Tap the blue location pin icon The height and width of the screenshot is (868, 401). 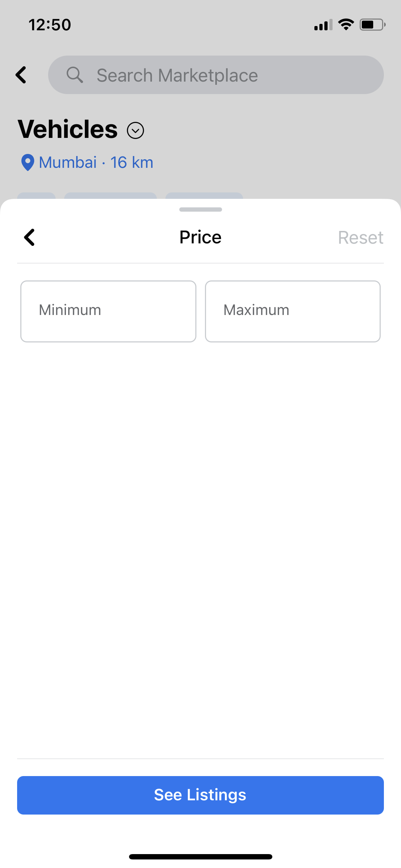click(x=28, y=162)
